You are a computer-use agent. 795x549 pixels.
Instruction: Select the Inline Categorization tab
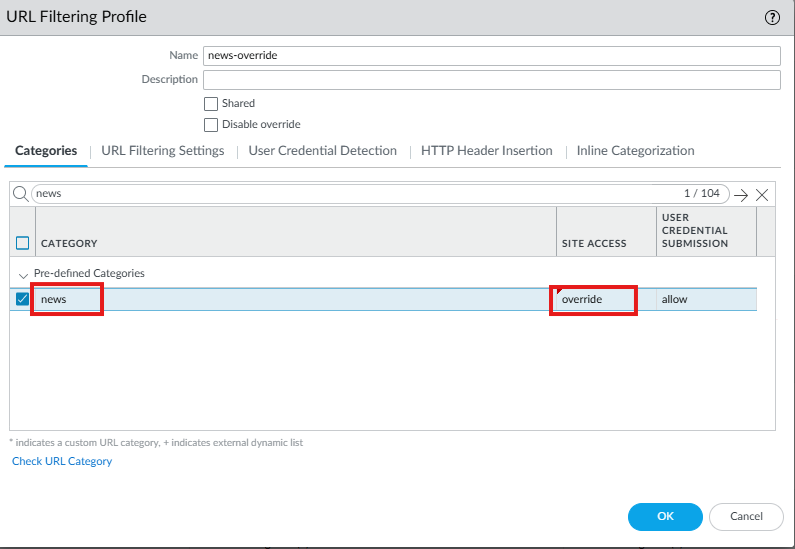pos(635,151)
